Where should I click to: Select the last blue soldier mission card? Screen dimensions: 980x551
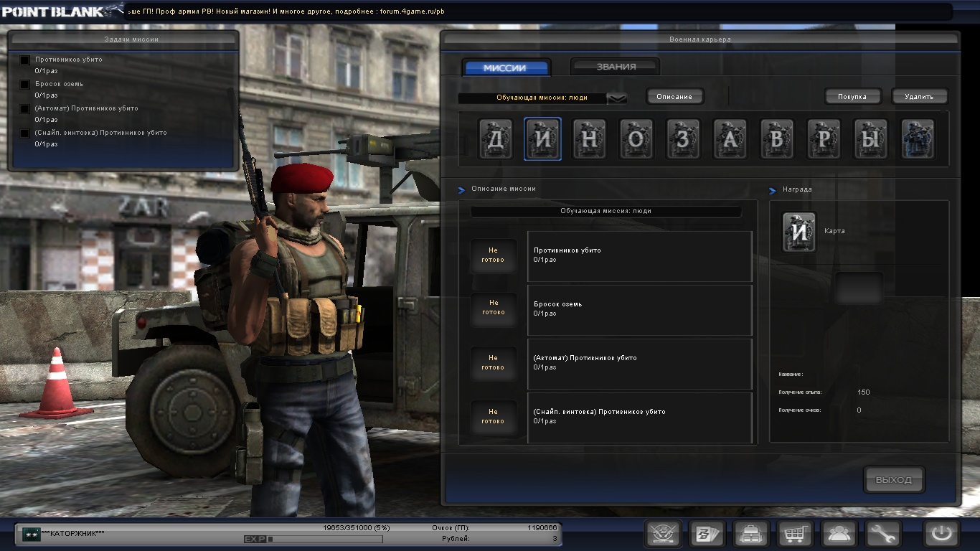coord(918,139)
